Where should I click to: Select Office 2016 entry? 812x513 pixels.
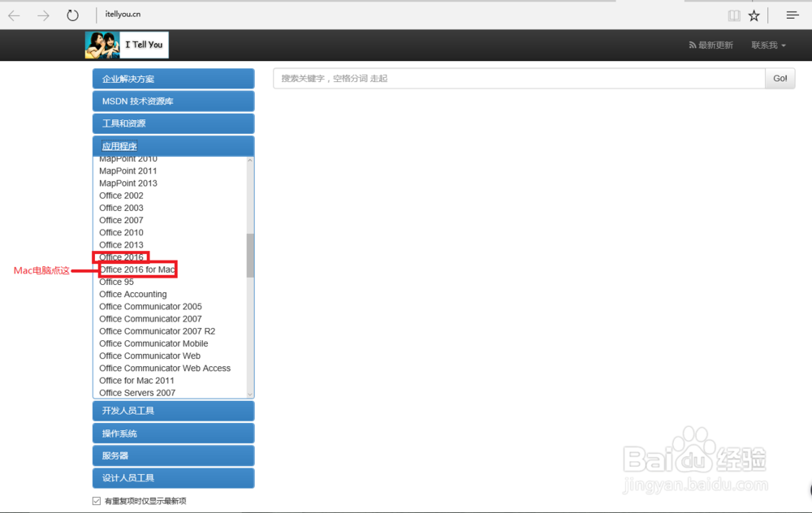(x=121, y=257)
